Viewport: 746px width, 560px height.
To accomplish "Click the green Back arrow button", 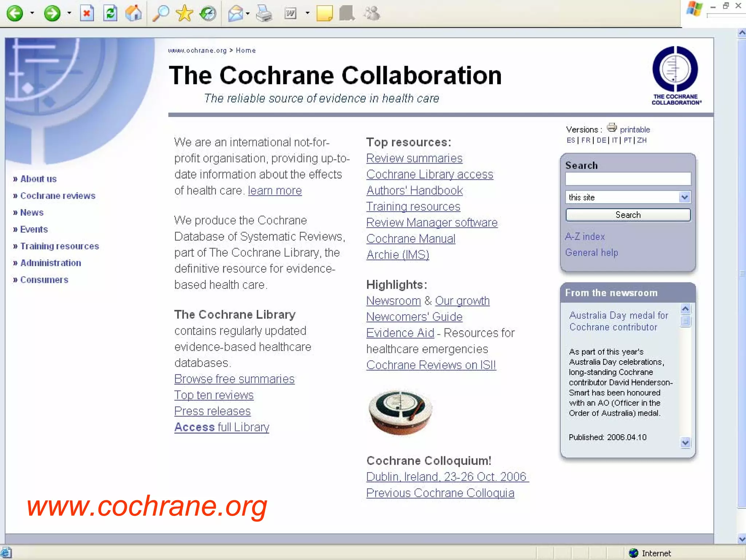I will coord(15,13).
